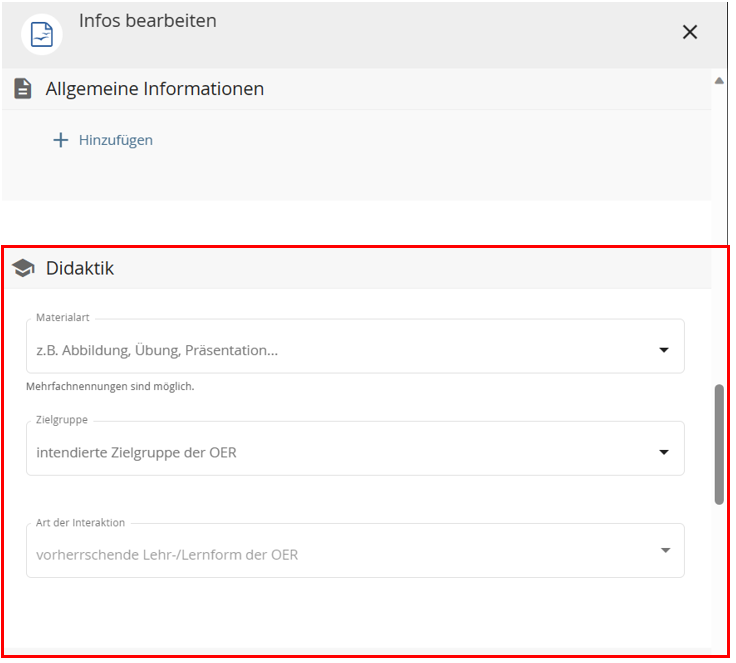Close the Infos bearbeiten dialog
Viewport: 736px width, 663px height.
pyautogui.click(x=689, y=32)
